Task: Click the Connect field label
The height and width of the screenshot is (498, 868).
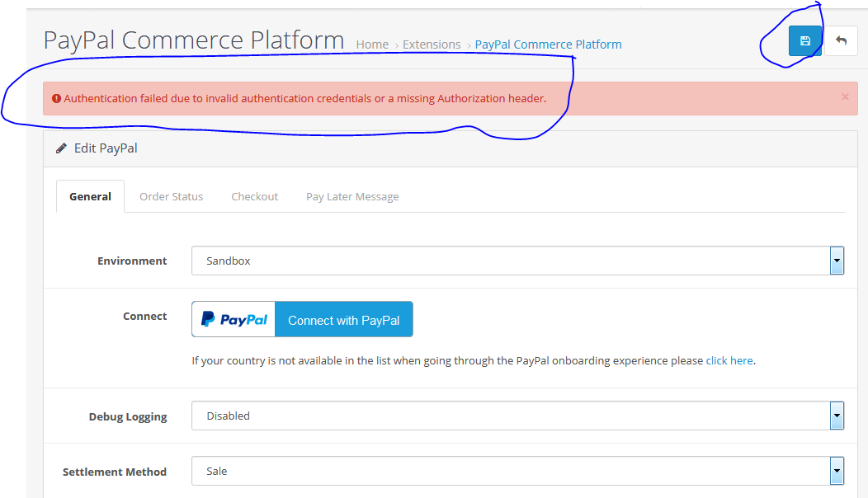Action: (x=144, y=316)
